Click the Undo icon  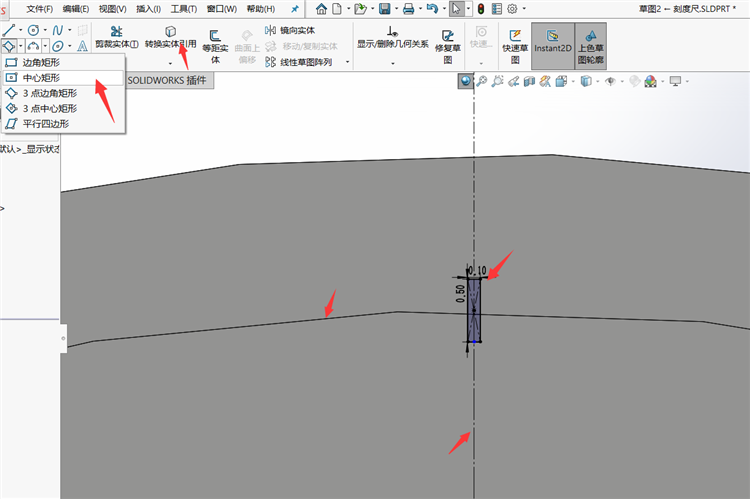coord(432,9)
